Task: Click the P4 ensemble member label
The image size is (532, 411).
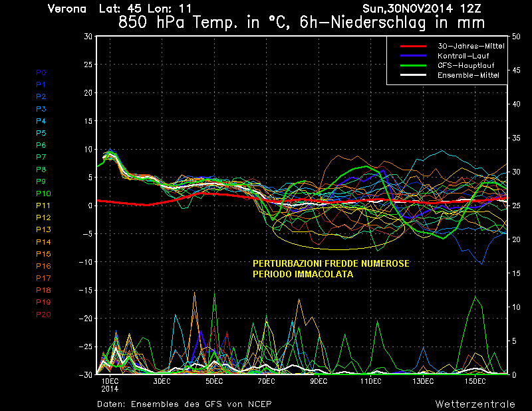Action: pos(41,121)
